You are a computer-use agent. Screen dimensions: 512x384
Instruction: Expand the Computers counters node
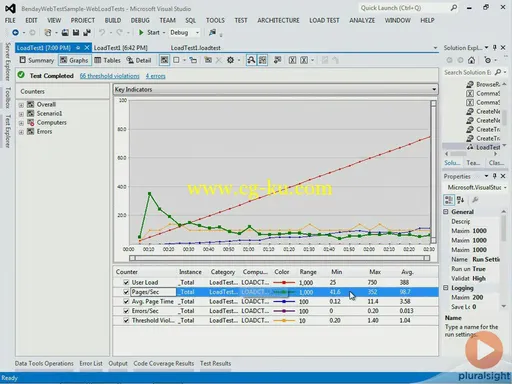(x=21, y=123)
